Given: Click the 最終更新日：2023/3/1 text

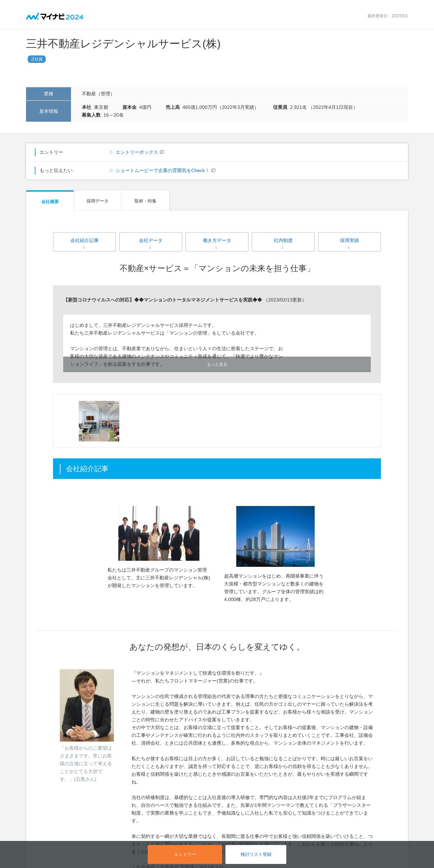Looking at the screenshot, I should [388, 16].
